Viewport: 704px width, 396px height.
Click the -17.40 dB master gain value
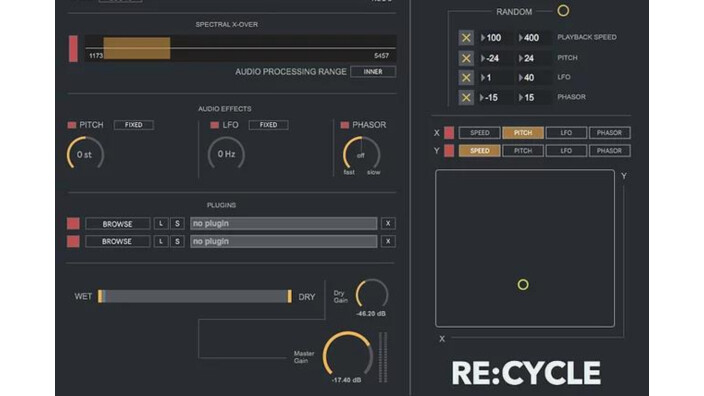tap(346, 380)
